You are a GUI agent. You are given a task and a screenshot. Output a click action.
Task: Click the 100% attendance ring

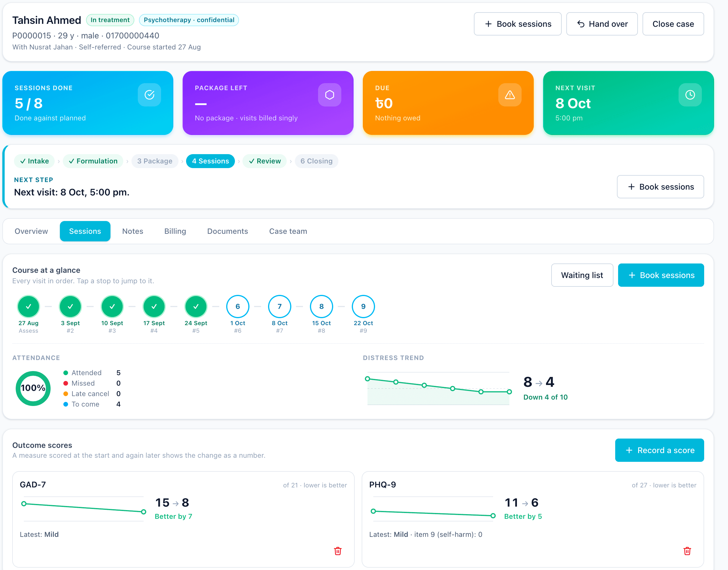click(33, 388)
